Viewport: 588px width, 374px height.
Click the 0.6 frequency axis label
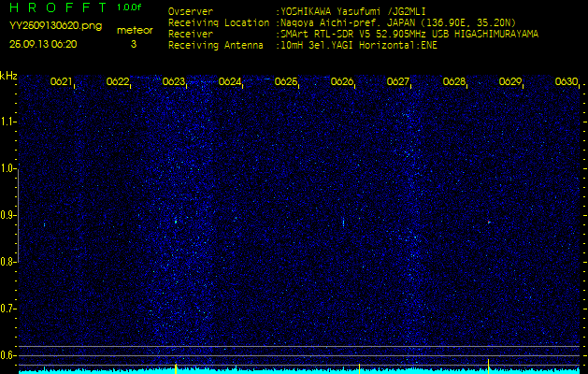(x=7, y=355)
